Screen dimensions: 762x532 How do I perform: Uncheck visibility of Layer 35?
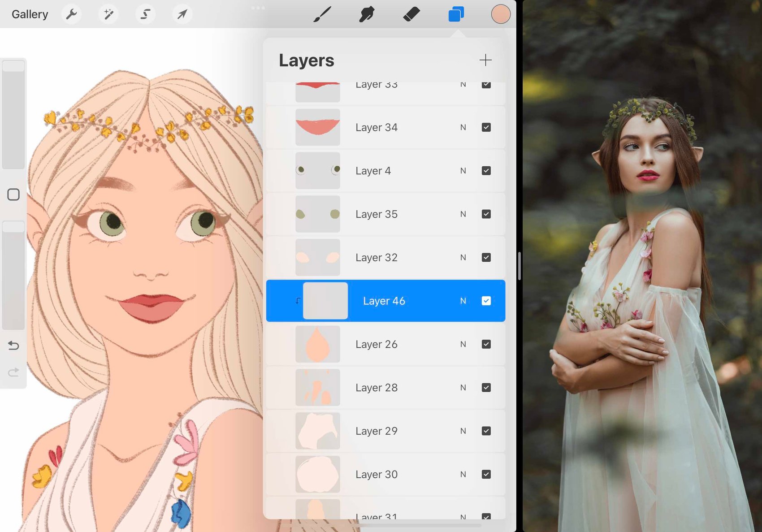click(486, 214)
